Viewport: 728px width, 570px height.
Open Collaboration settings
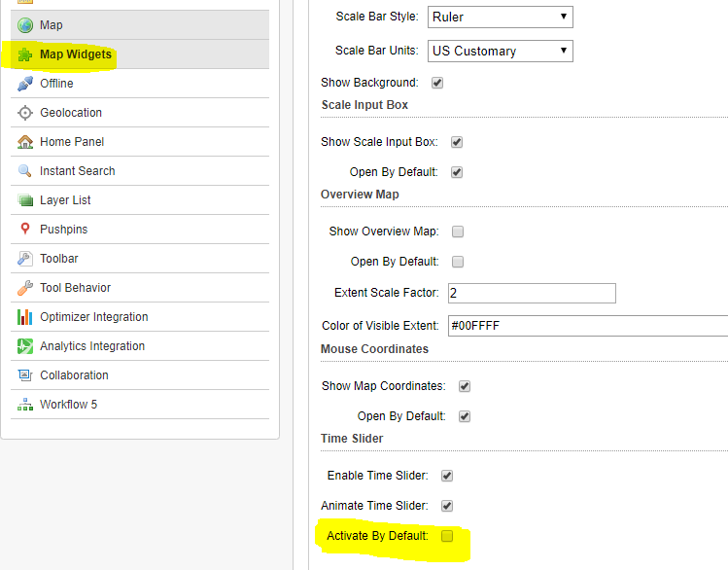(140, 375)
